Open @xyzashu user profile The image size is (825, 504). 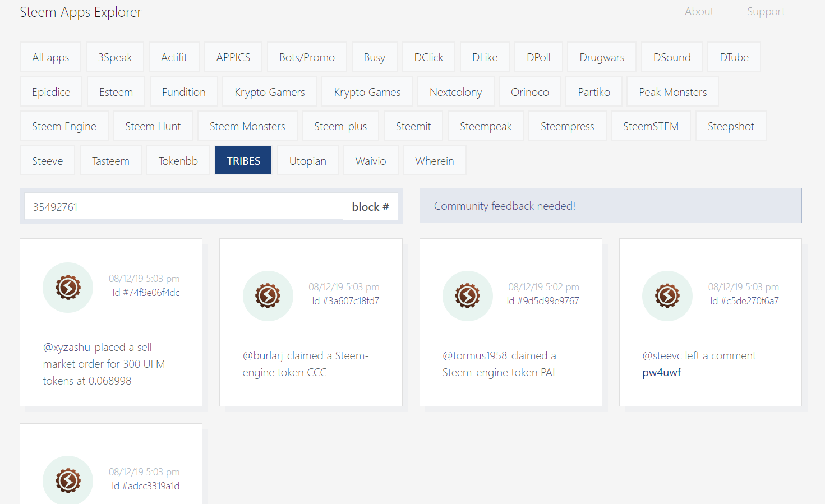tap(67, 348)
